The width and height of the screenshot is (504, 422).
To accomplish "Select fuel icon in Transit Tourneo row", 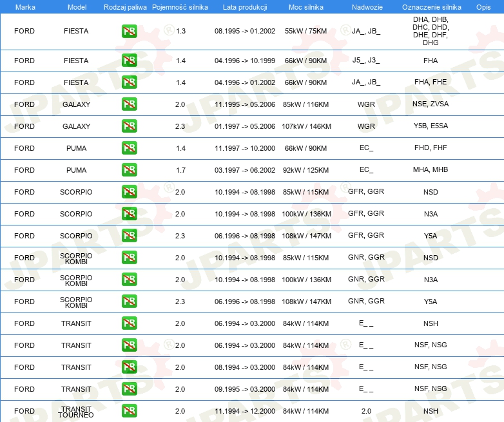I will [129, 411].
